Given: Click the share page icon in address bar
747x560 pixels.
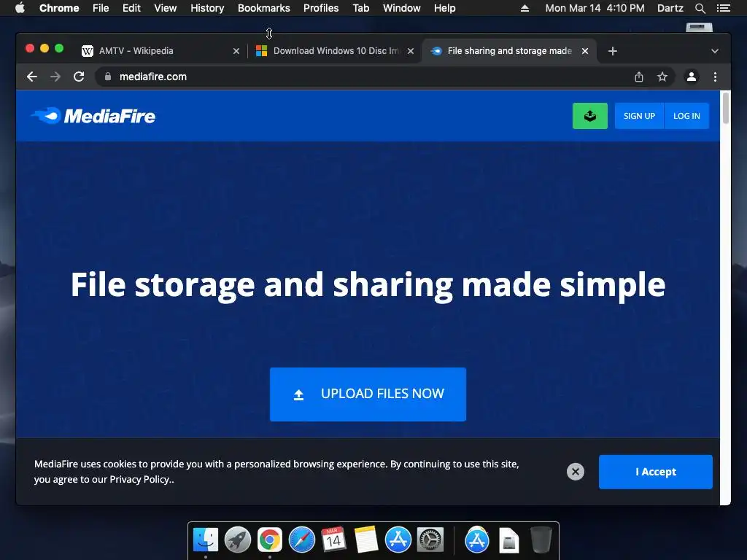Looking at the screenshot, I should click(x=639, y=77).
